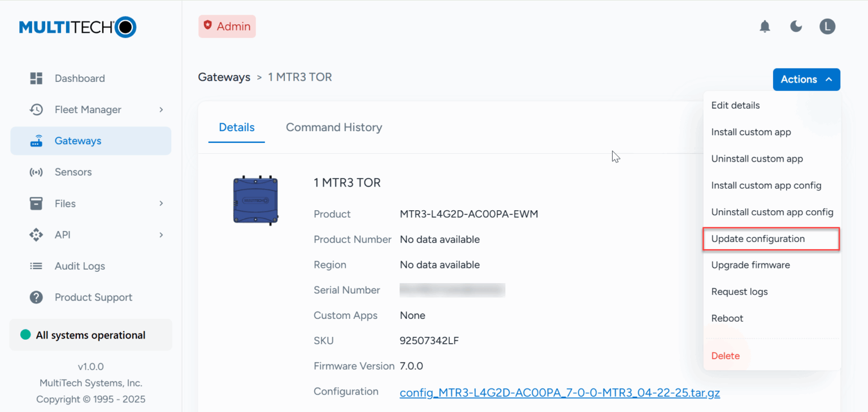The width and height of the screenshot is (868, 412).
Task: Click Delete in the Actions menu
Action: 726,356
